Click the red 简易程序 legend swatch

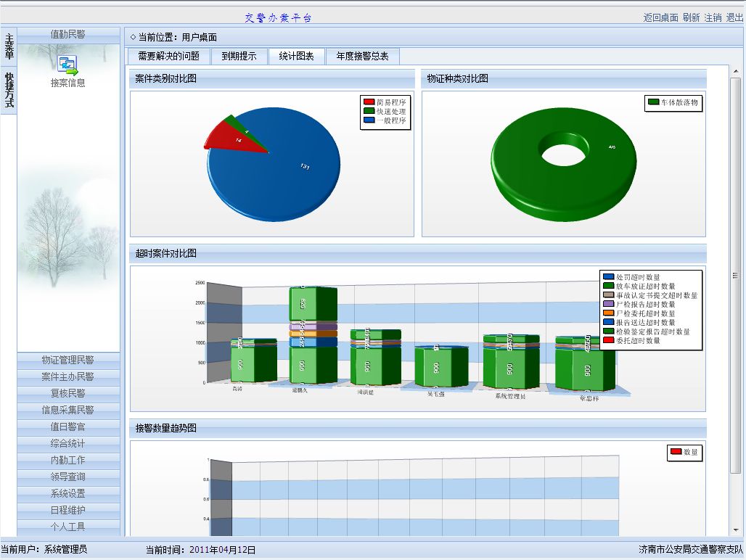pyautogui.click(x=369, y=103)
